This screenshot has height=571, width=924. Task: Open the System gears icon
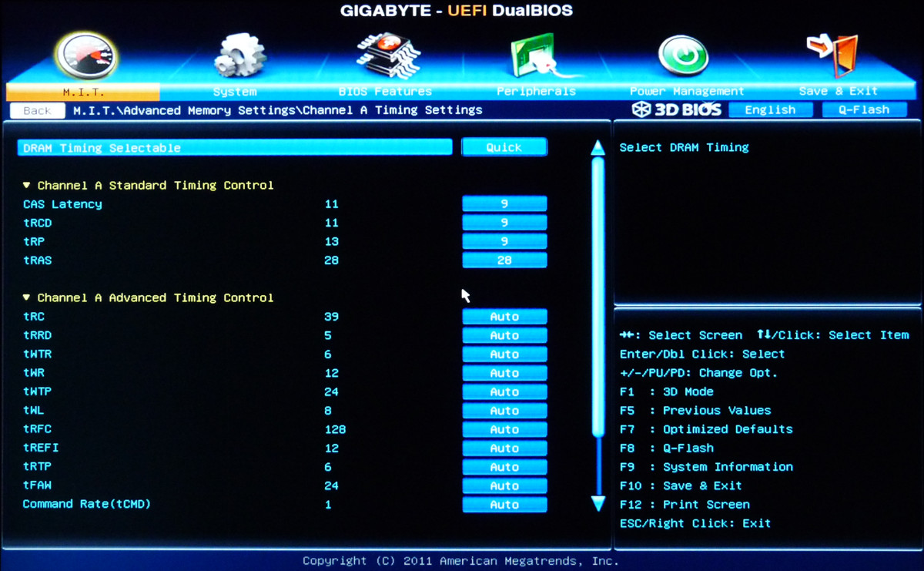click(x=239, y=55)
